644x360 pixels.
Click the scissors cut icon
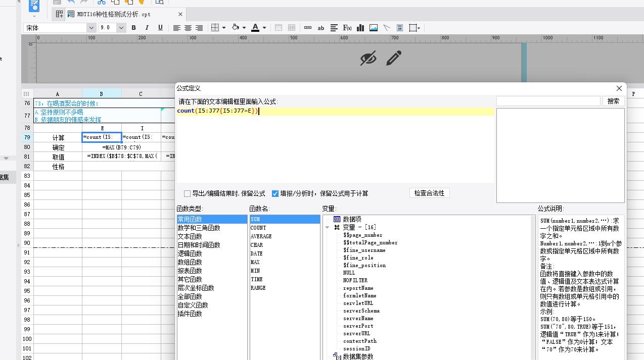pyautogui.click(x=102, y=2)
